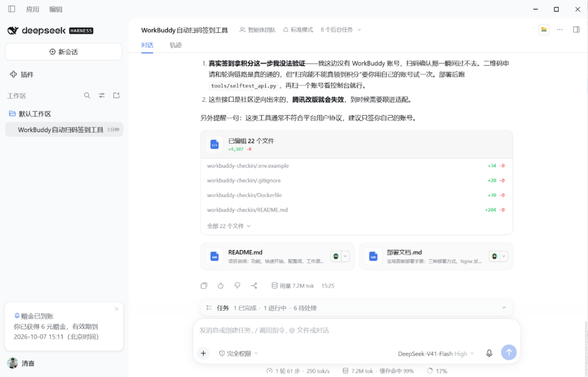
Task: Open the 清音 user profile avatar
Action: (13, 363)
